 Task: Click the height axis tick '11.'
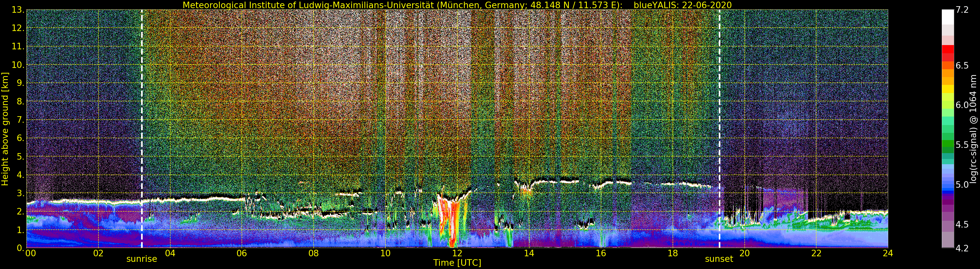click(x=19, y=46)
